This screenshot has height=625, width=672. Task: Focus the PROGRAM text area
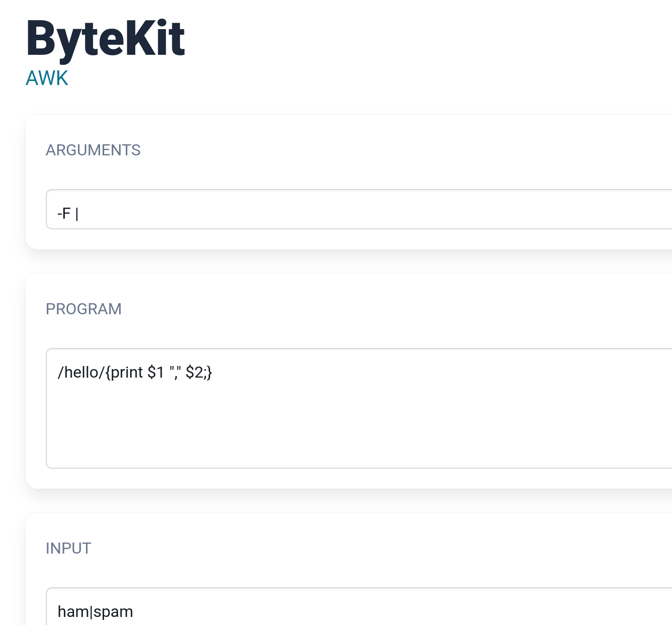302,407
